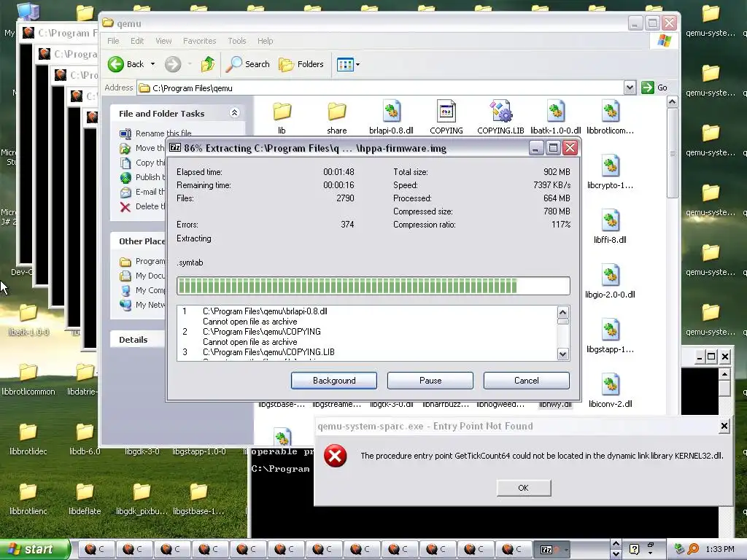
Task: Click the clock showing 1:33 PM
Action: point(720,550)
